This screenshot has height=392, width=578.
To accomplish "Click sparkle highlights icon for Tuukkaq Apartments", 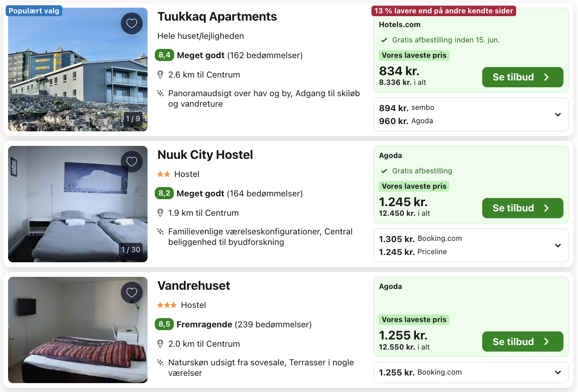I will click(160, 94).
